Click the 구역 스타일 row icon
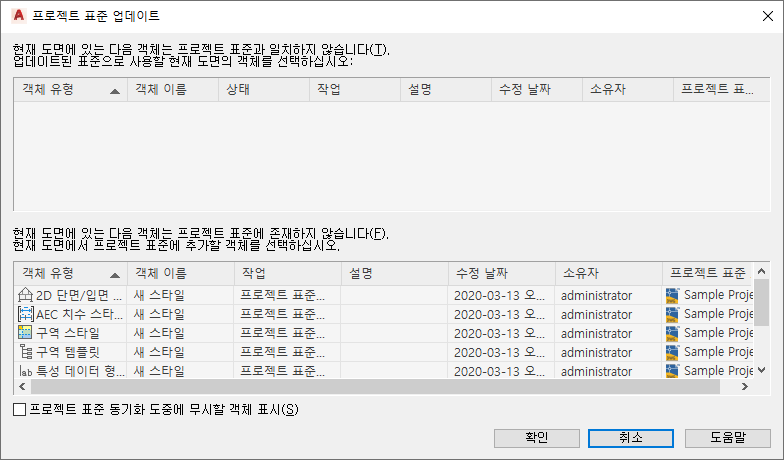 pos(25,332)
